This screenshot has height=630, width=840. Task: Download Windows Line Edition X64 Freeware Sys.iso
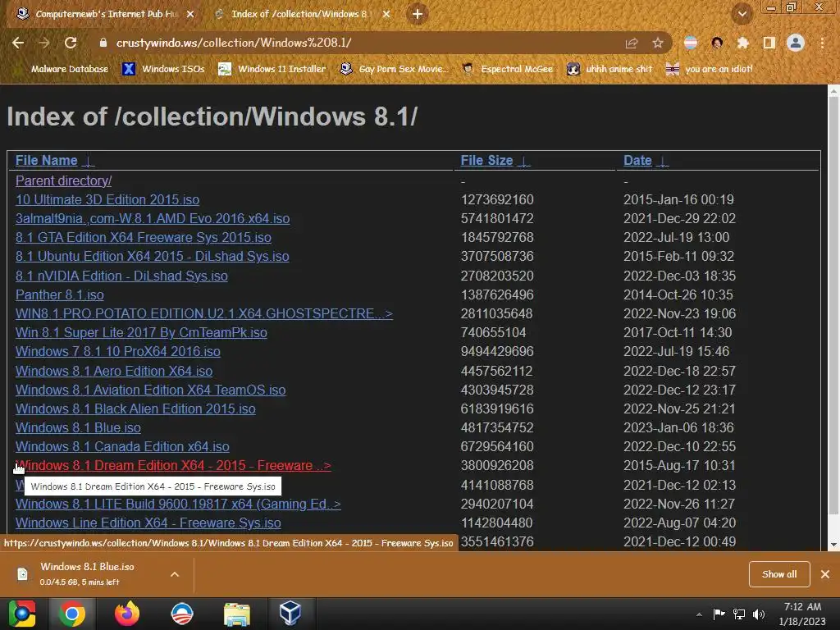click(148, 523)
